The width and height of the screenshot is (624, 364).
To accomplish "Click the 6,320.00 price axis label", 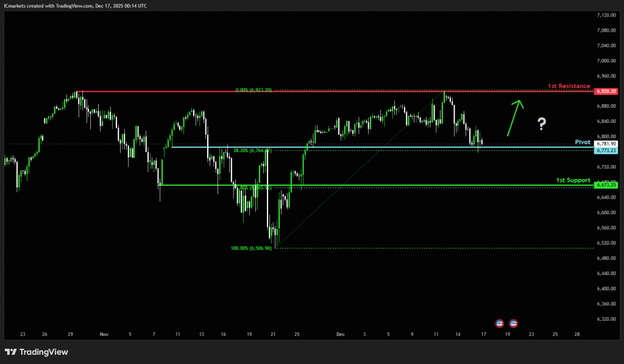I will coord(607,319).
